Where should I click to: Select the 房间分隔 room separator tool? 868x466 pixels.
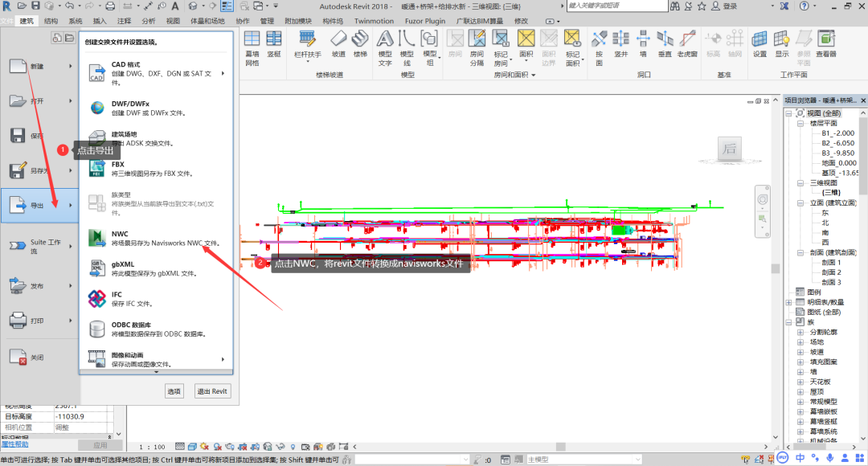477,48
